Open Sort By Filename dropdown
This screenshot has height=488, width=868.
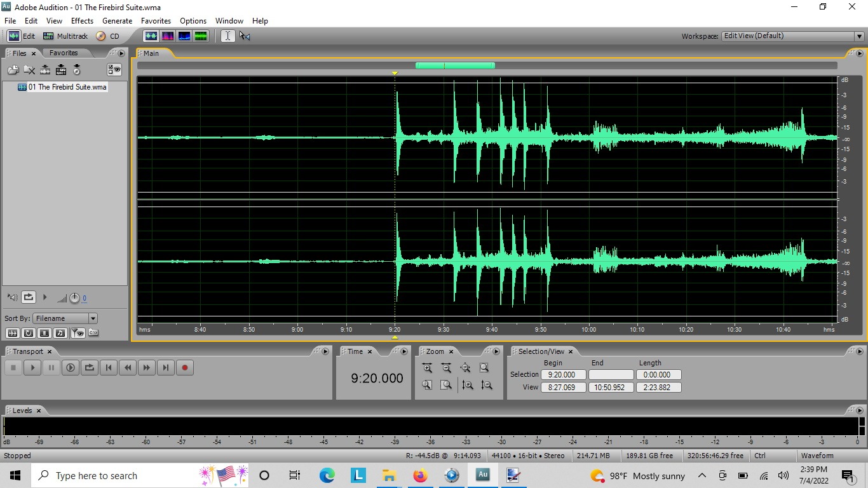tap(65, 318)
